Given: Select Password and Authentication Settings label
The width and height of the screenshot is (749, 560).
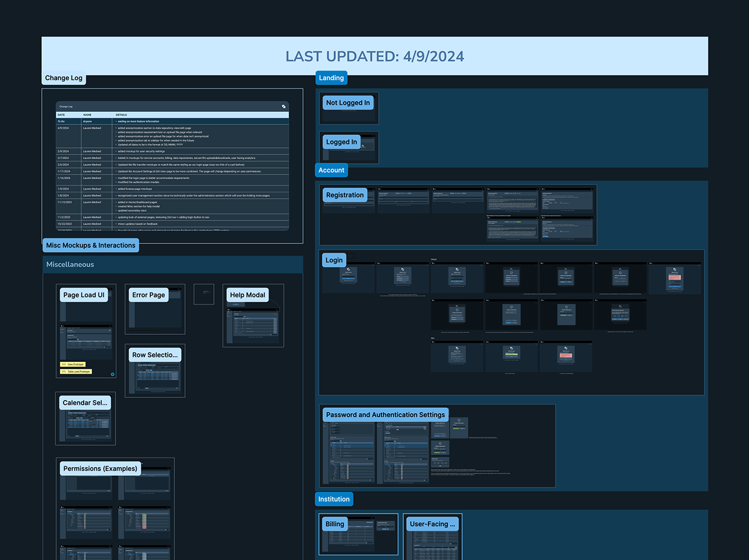Looking at the screenshot, I should click(x=385, y=415).
